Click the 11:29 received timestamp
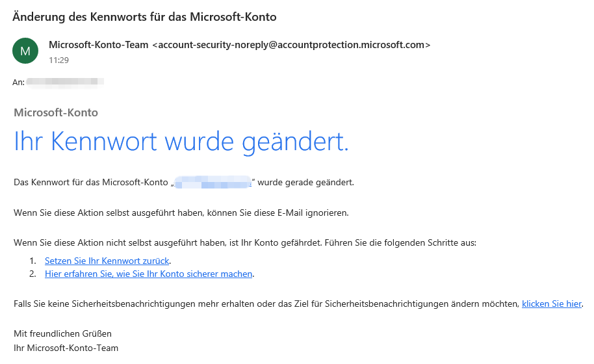Viewport: 594px width, 364px height. click(58, 60)
